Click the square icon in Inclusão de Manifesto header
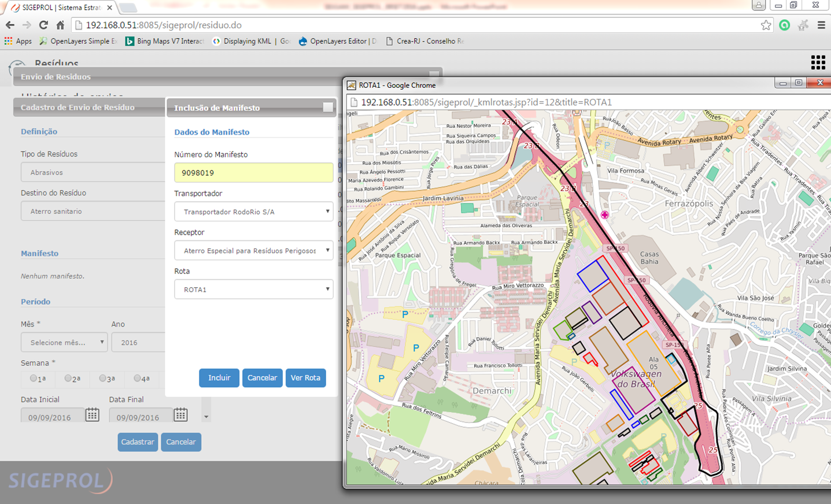Screen dimensions: 831x504 point(328,108)
